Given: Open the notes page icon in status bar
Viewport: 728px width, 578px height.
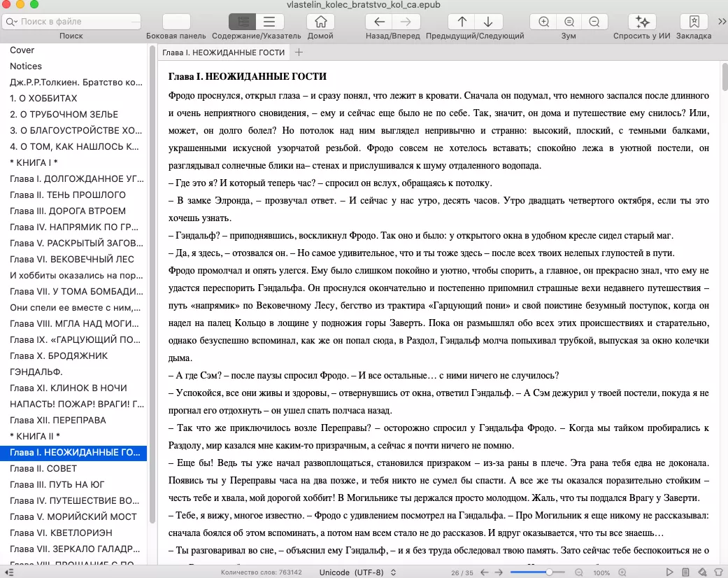Looking at the screenshot, I should pos(685,572).
